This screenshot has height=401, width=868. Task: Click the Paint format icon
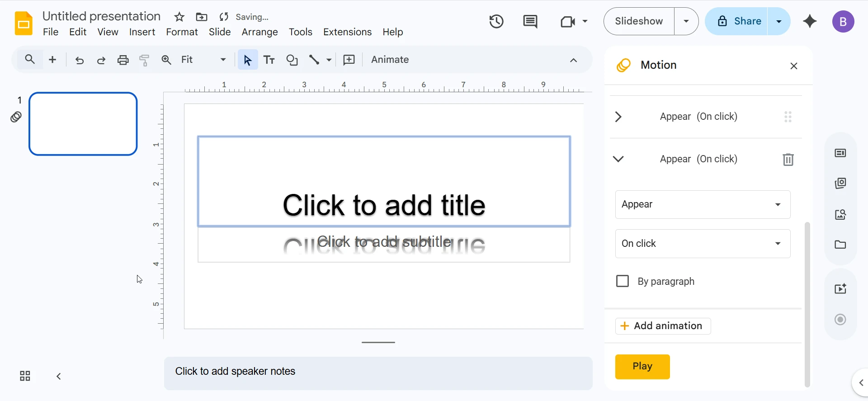tap(144, 60)
